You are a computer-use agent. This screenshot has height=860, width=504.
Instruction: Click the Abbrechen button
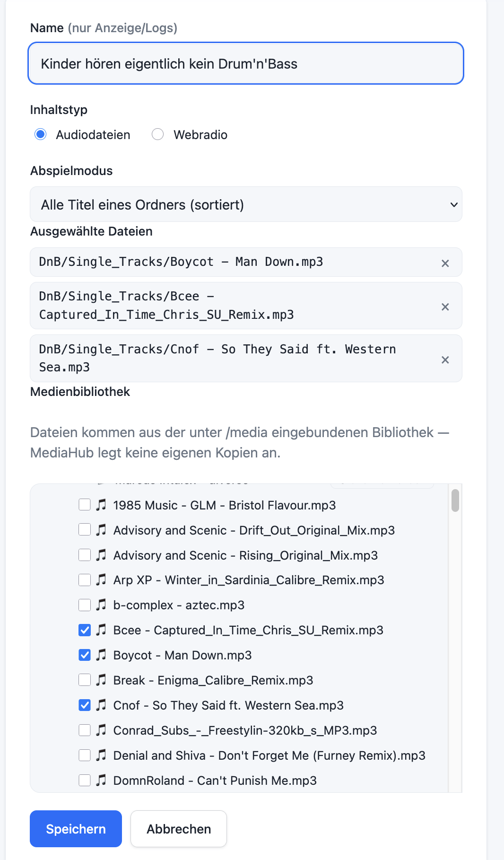(x=179, y=829)
